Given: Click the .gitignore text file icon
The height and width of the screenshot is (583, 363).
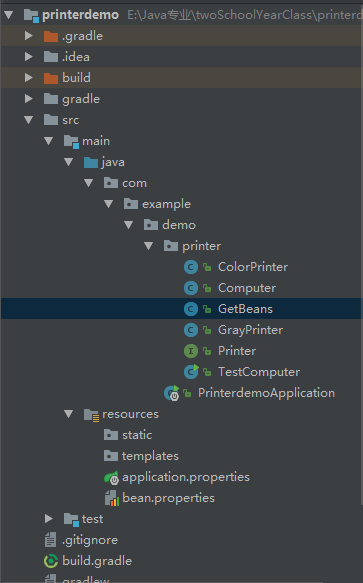Looking at the screenshot, I should (50, 539).
